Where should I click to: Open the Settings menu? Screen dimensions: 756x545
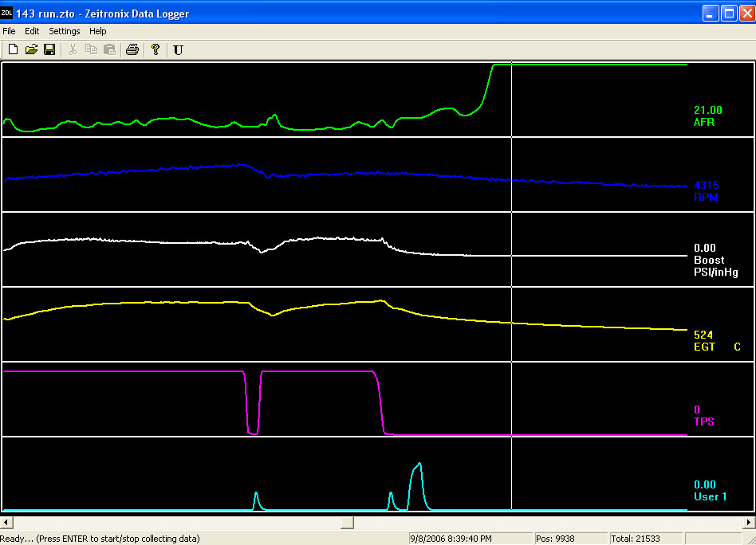click(65, 31)
